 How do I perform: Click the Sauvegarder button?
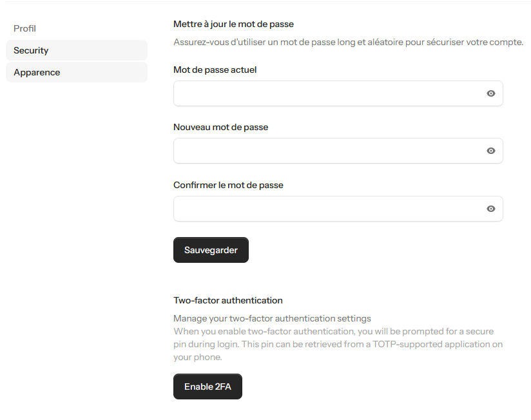(x=211, y=250)
